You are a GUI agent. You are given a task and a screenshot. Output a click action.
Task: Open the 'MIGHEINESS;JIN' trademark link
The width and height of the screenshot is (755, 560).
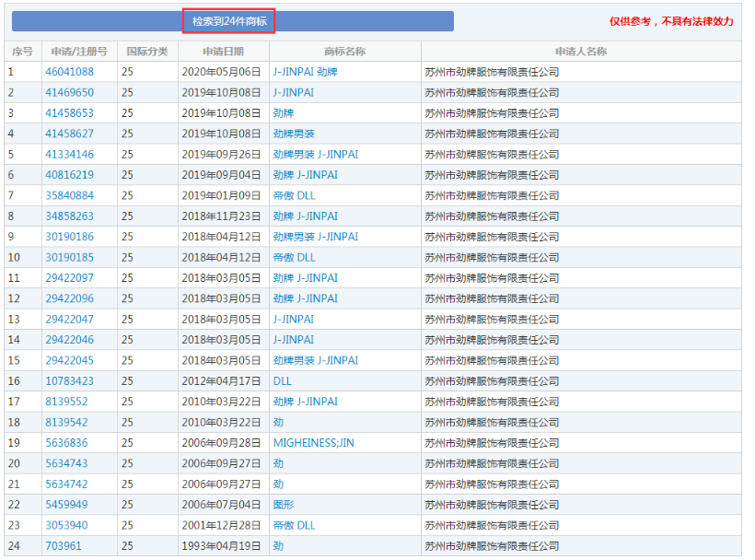click(x=312, y=443)
